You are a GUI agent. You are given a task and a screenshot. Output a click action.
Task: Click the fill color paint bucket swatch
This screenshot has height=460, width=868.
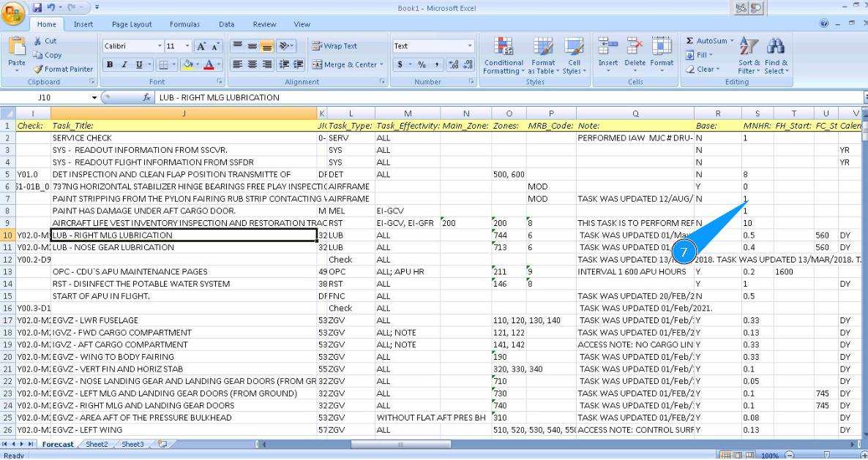click(187, 65)
